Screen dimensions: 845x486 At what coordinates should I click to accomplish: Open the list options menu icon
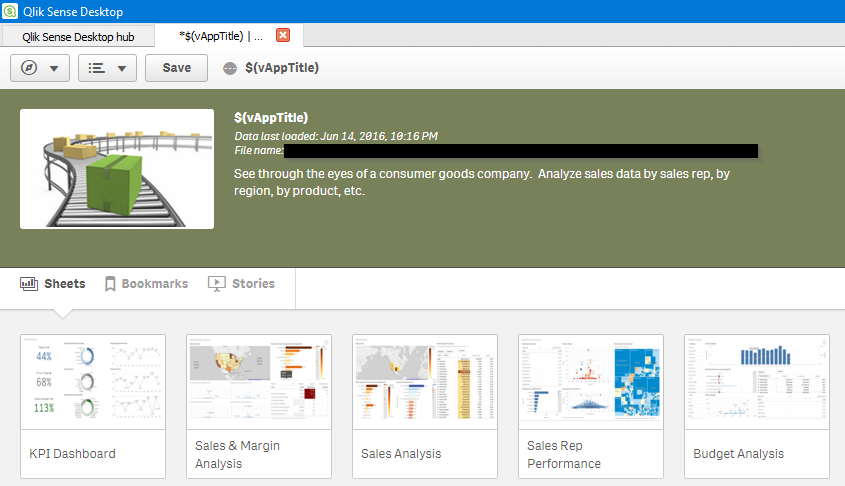[96, 68]
